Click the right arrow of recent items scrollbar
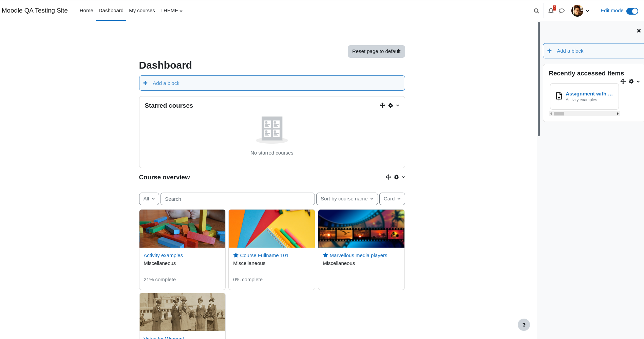The image size is (644, 339). pyautogui.click(x=618, y=114)
